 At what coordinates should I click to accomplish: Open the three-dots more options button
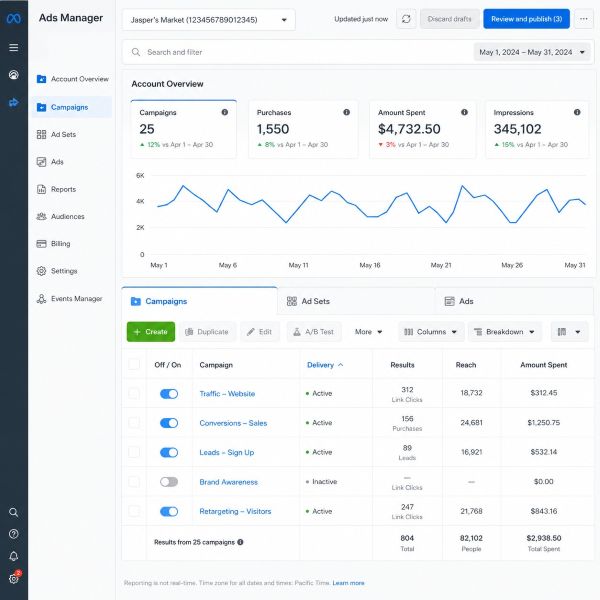[584, 19]
